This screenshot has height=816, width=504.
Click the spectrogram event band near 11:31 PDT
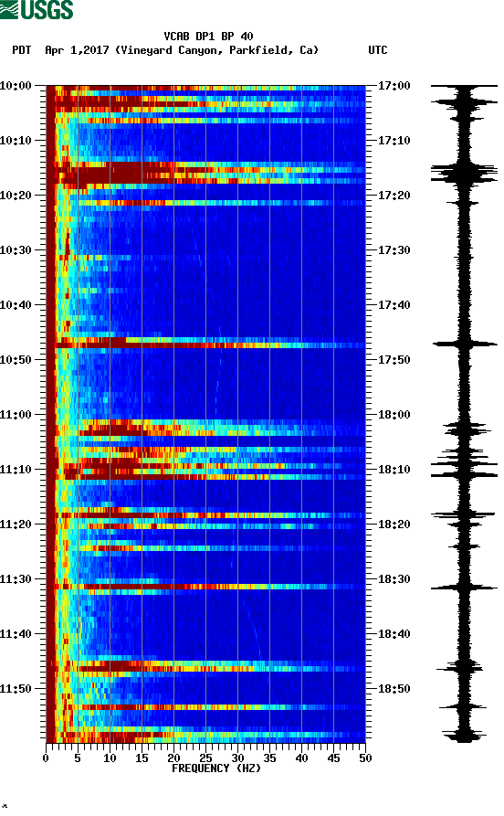(x=205, y=587)
